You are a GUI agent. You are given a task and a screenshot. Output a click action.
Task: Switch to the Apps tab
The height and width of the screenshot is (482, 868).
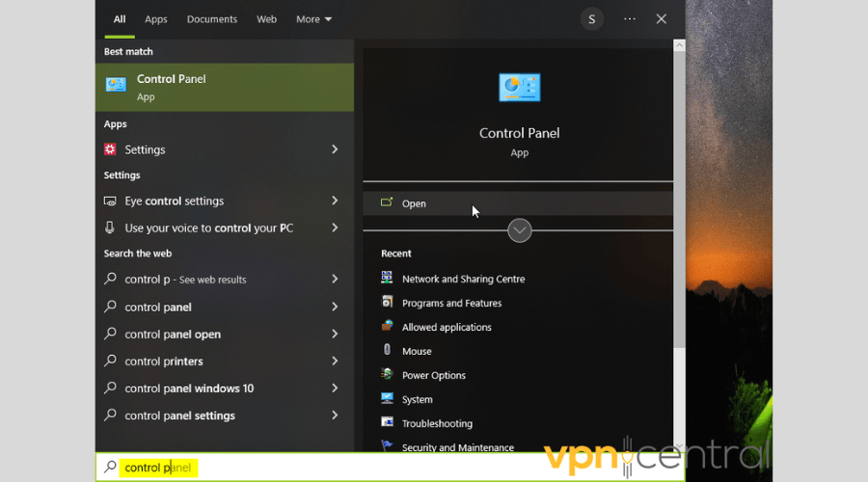pos(156,19)
